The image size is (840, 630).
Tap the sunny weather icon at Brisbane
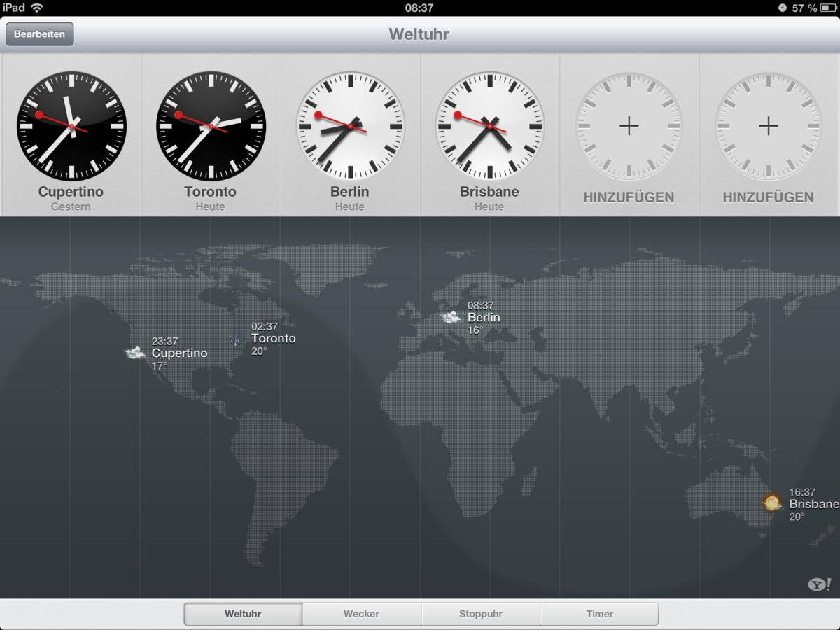[x=772, y=503]
